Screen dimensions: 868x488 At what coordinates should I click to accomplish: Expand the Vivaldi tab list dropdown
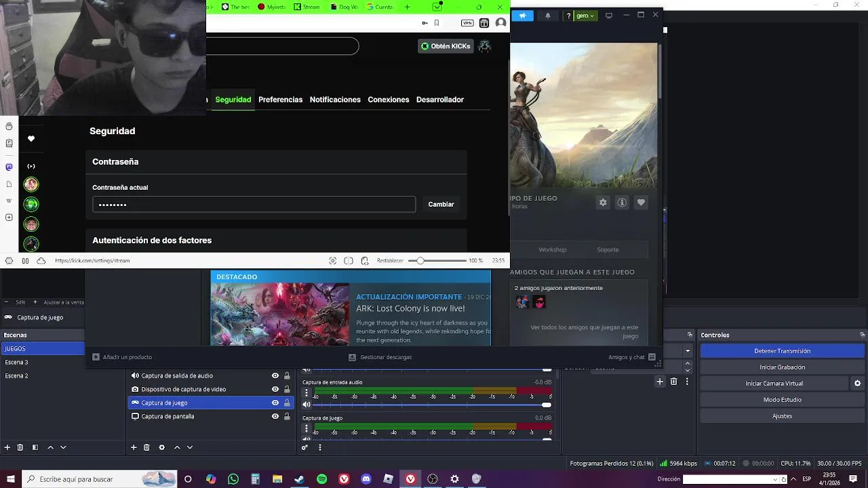click(437, 6)
